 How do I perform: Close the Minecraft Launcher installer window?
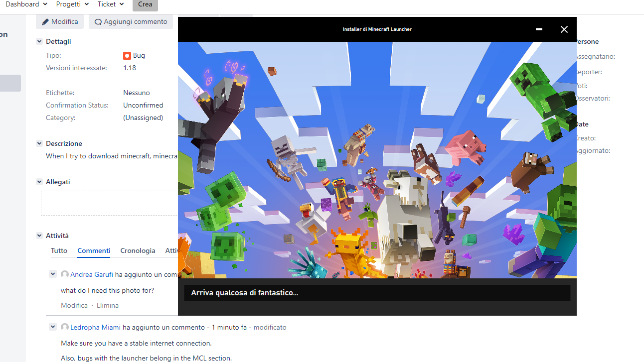[564, 29]
